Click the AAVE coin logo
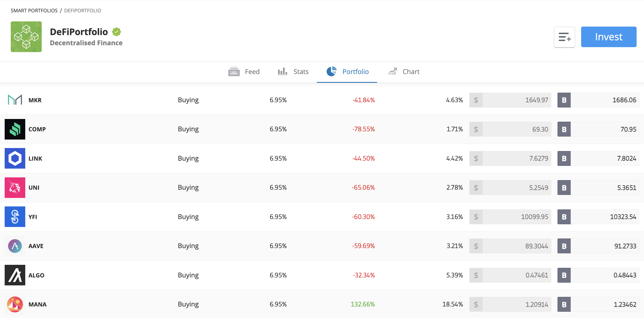Screen dimensions: 644x318 click(x=15, y=246)
